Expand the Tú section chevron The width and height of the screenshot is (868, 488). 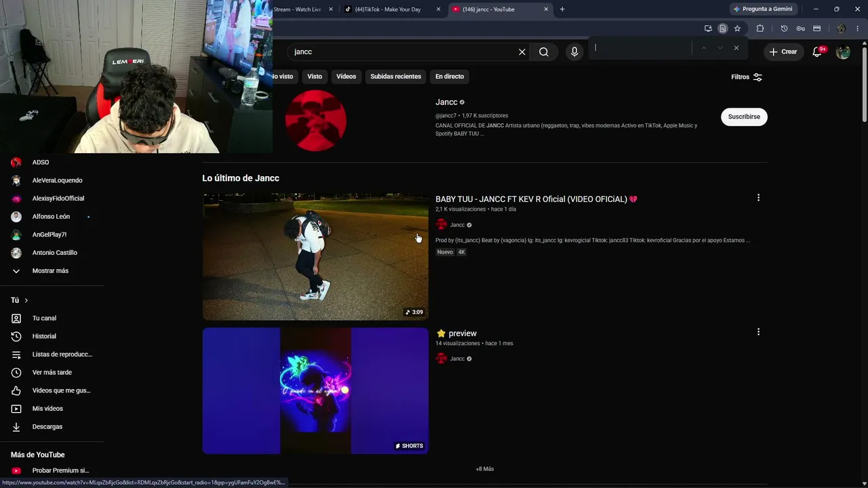click(26, 300)
